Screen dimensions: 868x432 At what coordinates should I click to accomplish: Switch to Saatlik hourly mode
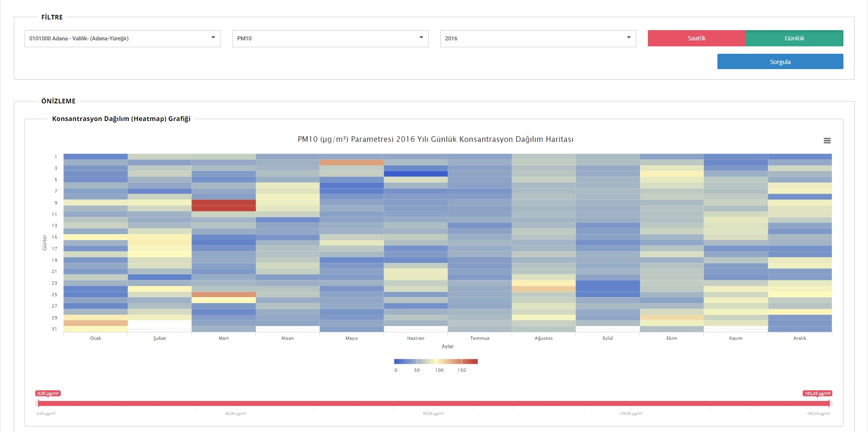pyautogui.click(x=697, y=38)
